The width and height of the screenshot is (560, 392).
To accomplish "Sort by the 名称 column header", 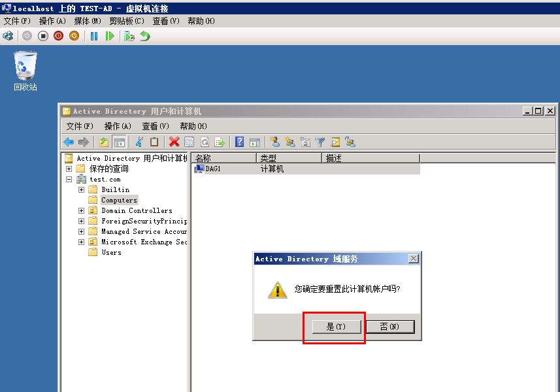I will pyautogui.click(x=224, y=158).
